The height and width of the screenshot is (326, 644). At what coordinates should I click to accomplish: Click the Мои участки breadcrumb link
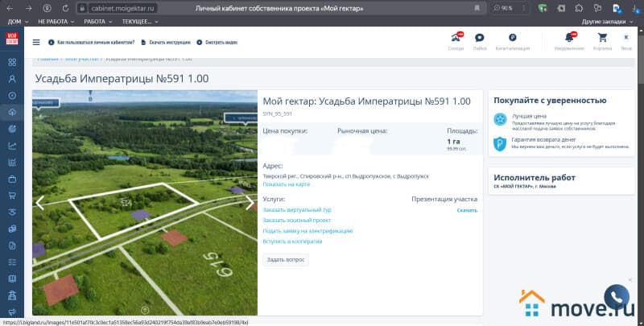pyautogui.click(x=82, y=59)
